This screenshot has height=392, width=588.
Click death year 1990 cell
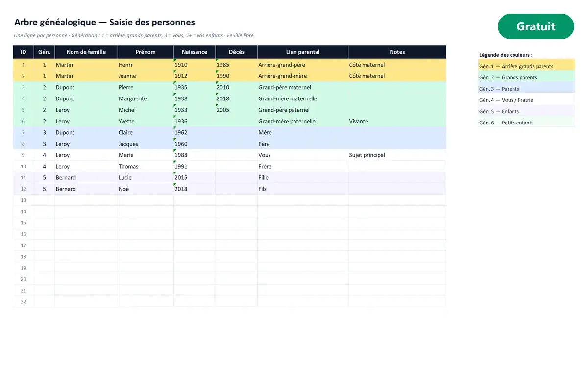coord(237,76)
